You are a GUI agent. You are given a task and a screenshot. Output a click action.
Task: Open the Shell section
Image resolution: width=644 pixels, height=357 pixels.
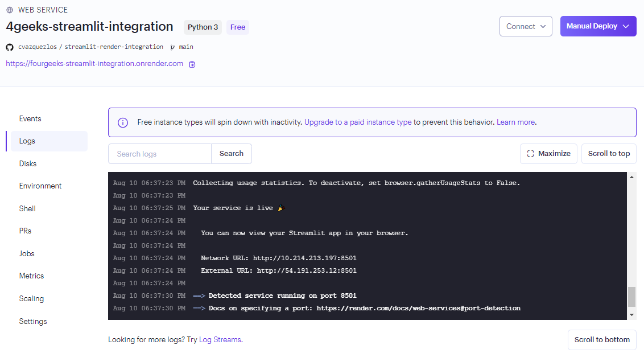pos(27,208)
